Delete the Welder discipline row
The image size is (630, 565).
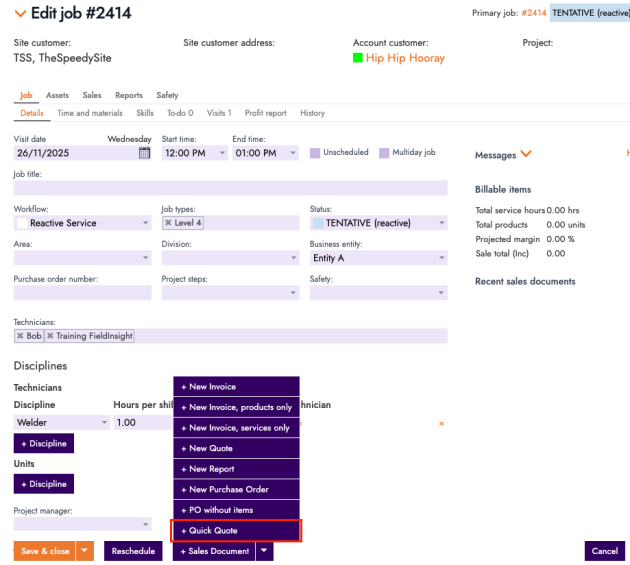[x=441, y=424]
